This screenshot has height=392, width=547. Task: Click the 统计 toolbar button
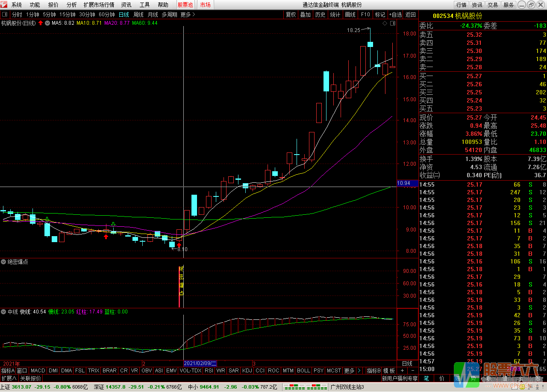pyautogui.click(x=335, y=14)
